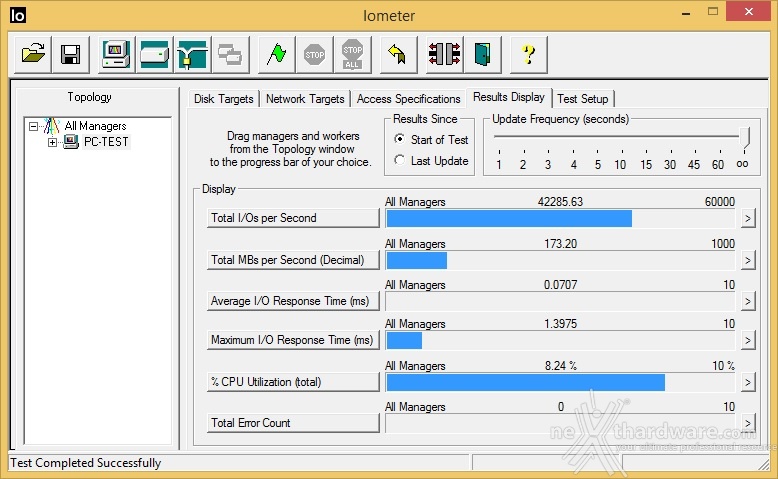
Task: Start tests green flag icon
Action: click(276, 55)
